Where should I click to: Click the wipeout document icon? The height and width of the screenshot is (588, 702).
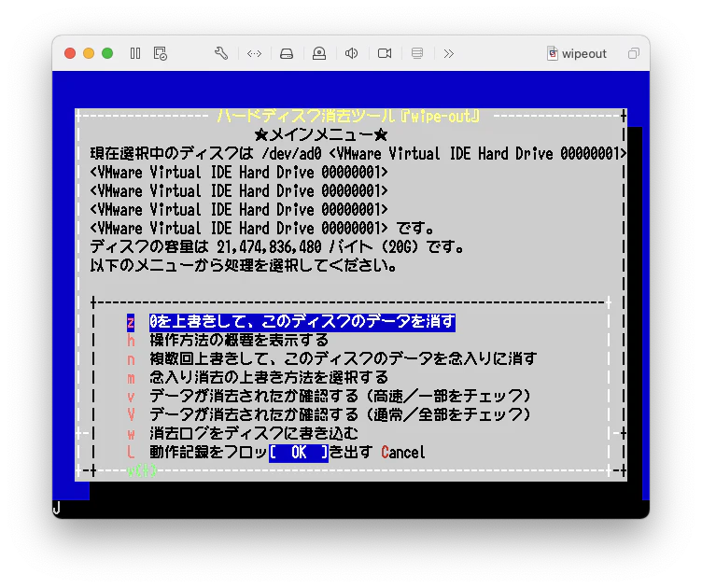[x=553, y=54]
